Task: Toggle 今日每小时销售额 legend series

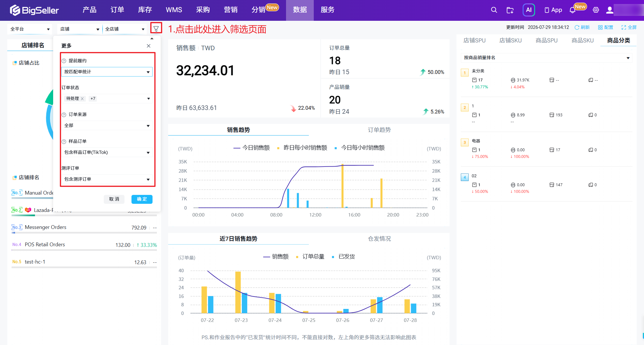Action: (359, 148)
